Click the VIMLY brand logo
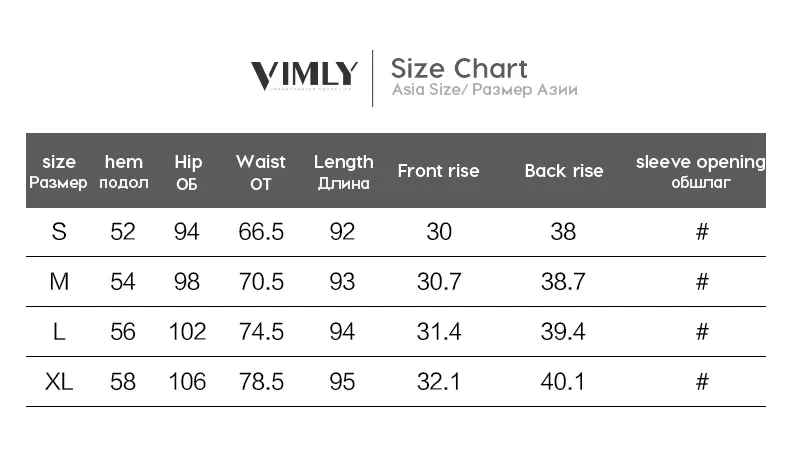790x450 pixels. 304,76
